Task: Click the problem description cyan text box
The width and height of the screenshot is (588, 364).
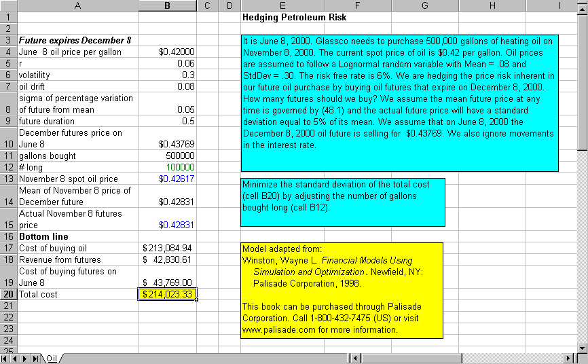Action: (400, 103)
